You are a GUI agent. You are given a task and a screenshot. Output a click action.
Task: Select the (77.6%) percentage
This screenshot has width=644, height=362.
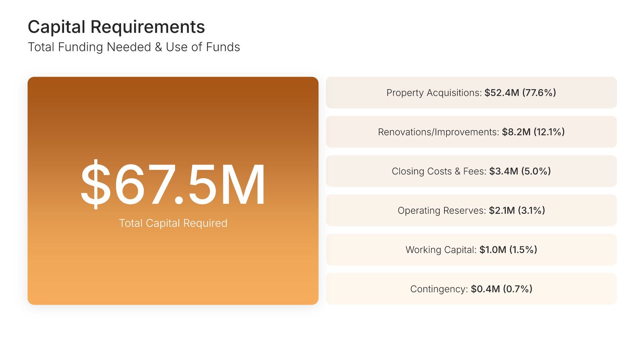click(539, 93)
